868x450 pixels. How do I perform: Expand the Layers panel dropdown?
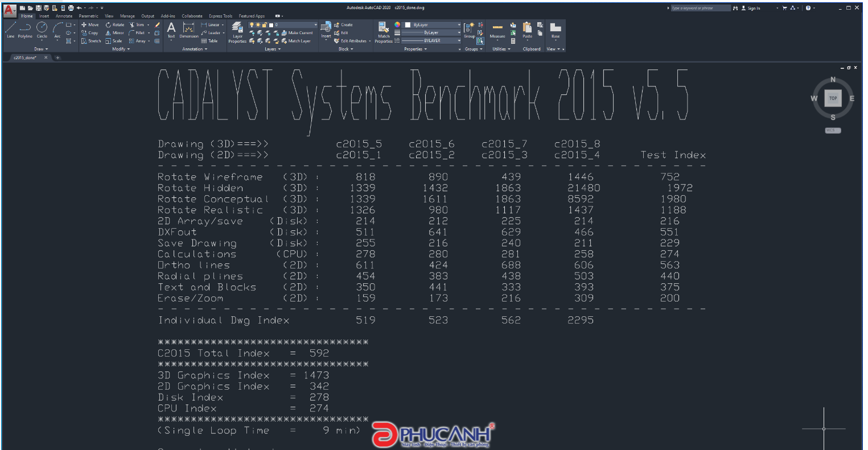pos(271,49)
